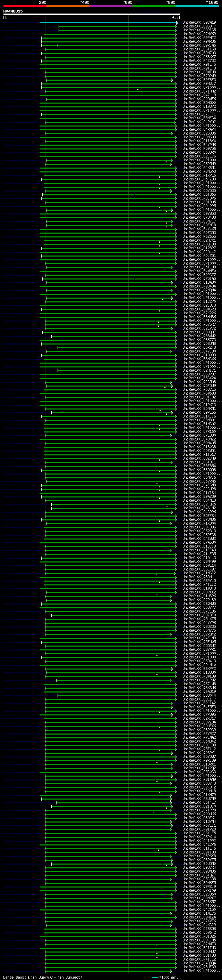This screenshot has width=222, height=980.
Task: Open hit UniRef100_Q9CA19
Action: click(199, 23)
